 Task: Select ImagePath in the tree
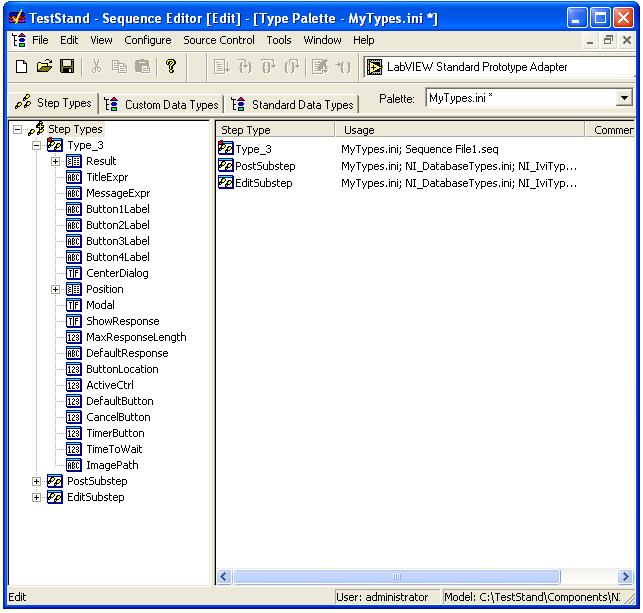point(112,465)
